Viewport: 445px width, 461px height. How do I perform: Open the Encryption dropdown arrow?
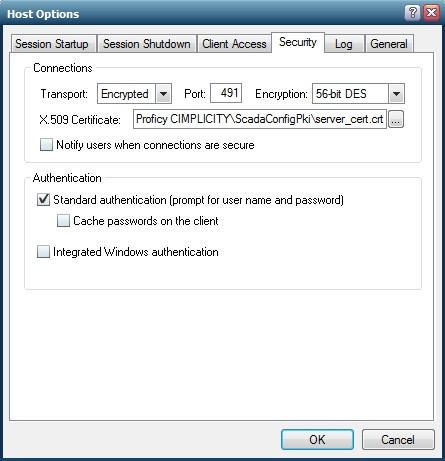pos(396,94)
